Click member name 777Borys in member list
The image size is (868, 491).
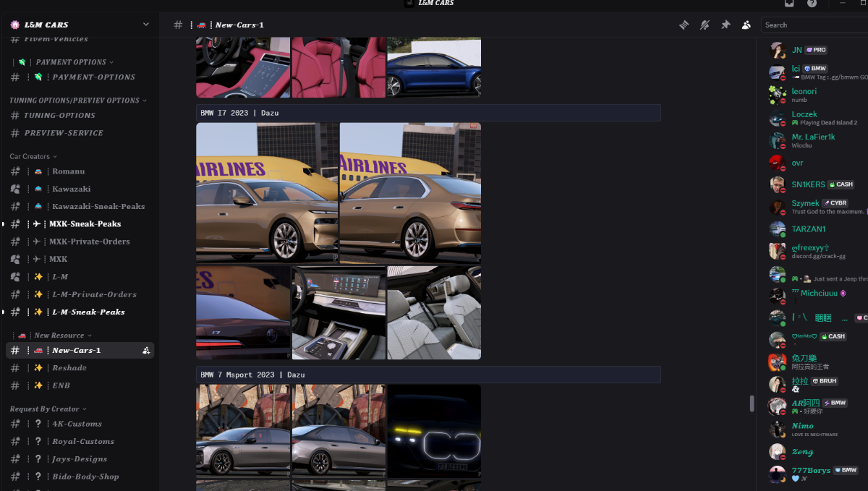(810, 470)
